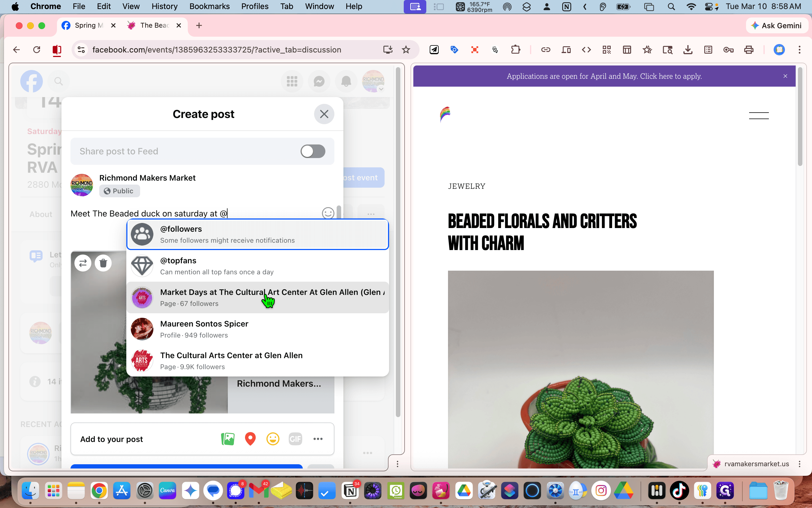This screenshot has width=812, height=508.
Task: Open the Chrome three-dot menu
Action: point(799,50)
